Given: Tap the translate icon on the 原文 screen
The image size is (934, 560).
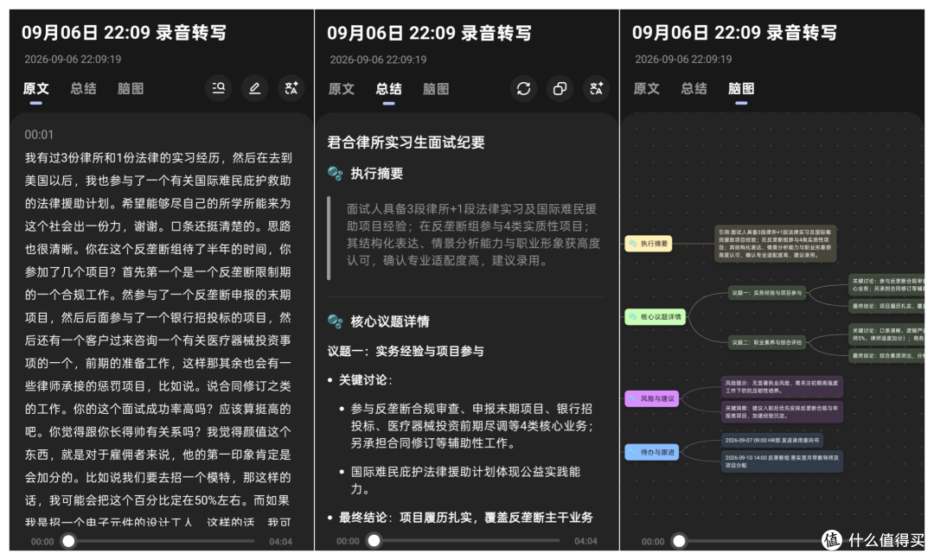Looking at the screenshot, I should pos(291,88).
